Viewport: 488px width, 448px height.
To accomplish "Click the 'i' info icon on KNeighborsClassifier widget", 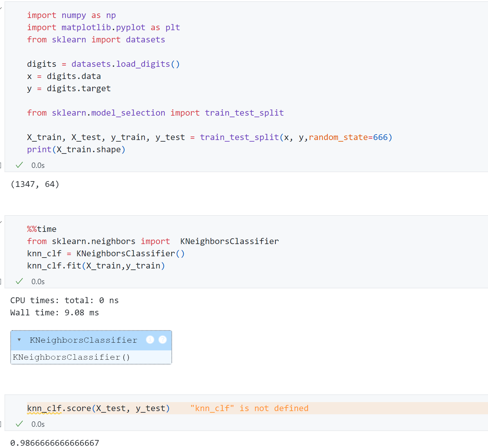I will (x=150, y=340).
